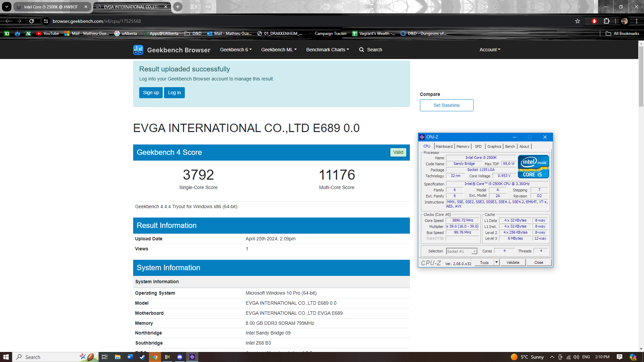Open the Copilot preview icon in taskbar

(x=633, y=357)
